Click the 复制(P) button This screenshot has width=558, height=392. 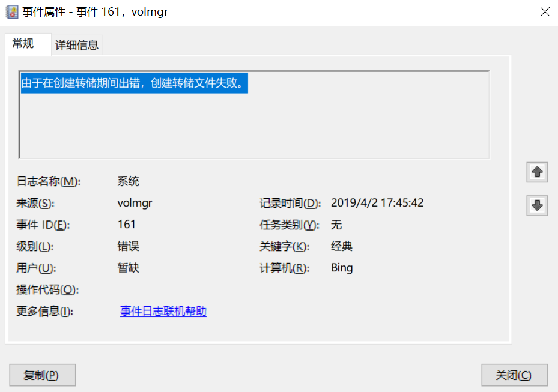pos(43,375)
